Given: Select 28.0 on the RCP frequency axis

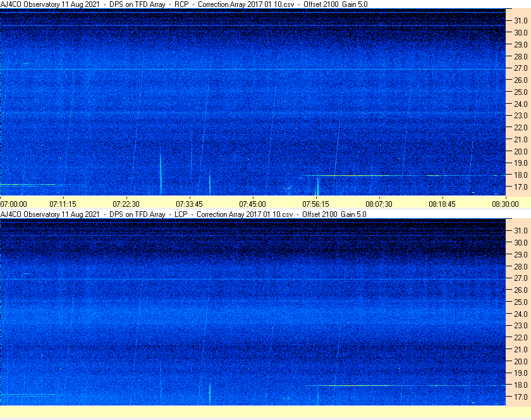Looking at the screenshot, I should pos(521,56).
